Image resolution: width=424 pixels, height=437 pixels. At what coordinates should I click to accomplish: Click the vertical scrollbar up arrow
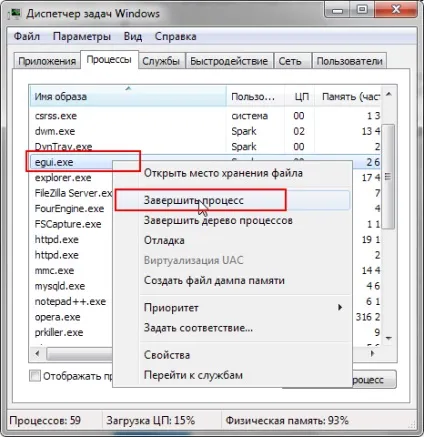click(389, 95)
